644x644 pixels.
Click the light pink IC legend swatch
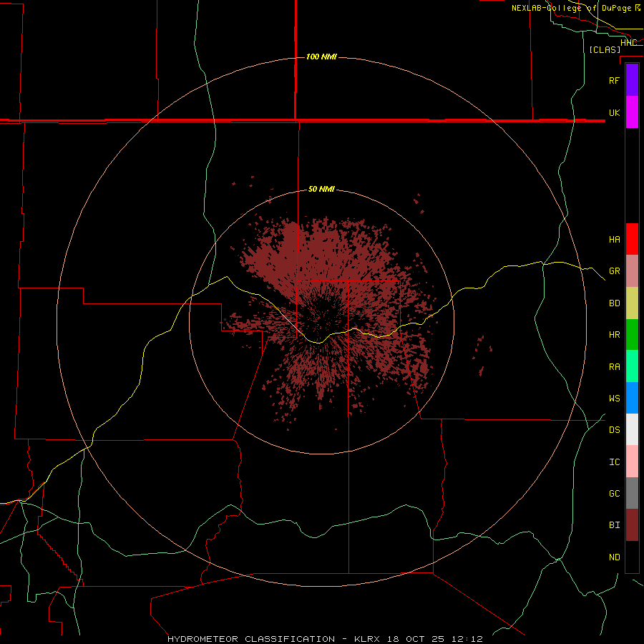632,462
